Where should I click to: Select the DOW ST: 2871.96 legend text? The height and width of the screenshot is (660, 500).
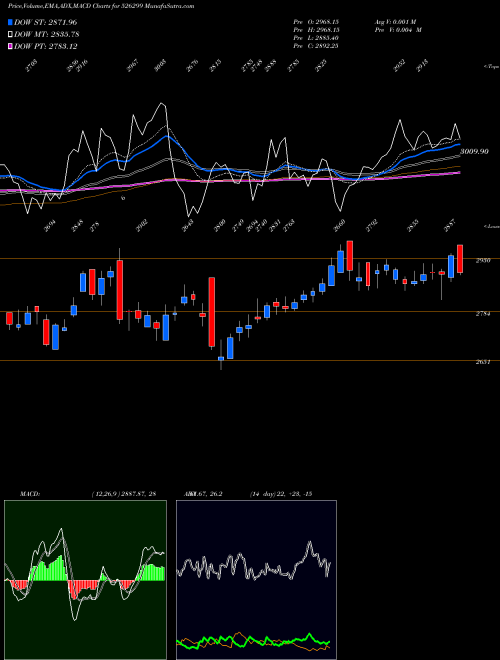click(x=45, y=22)
